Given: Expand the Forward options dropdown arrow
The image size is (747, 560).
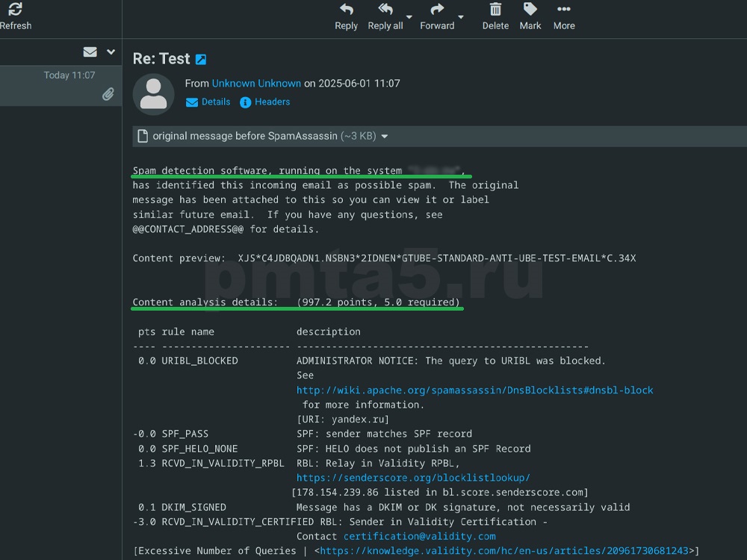Looking at the screenshot, I should coord(461,17).
